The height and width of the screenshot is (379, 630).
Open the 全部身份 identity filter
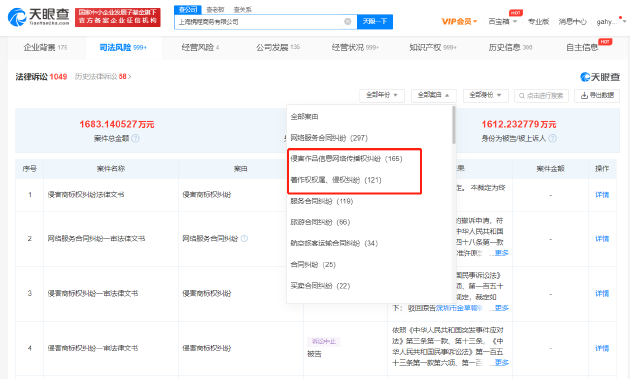coord(485,95)
